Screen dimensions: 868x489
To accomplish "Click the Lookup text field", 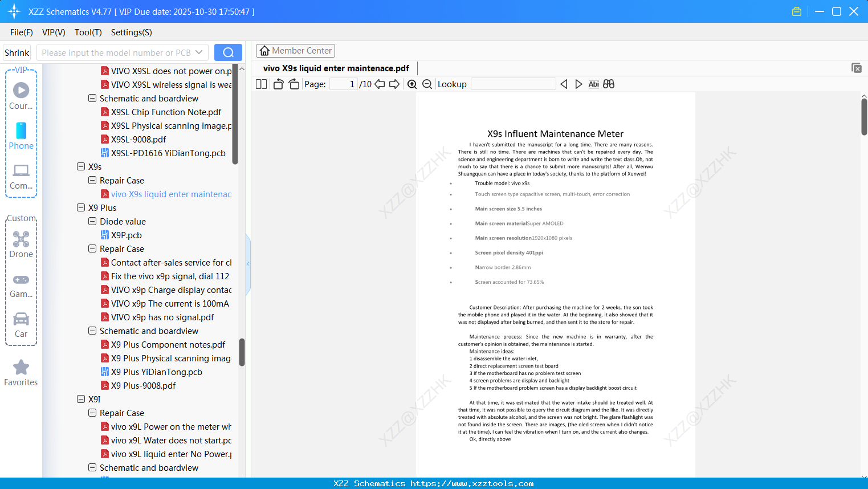I will 514,84.
